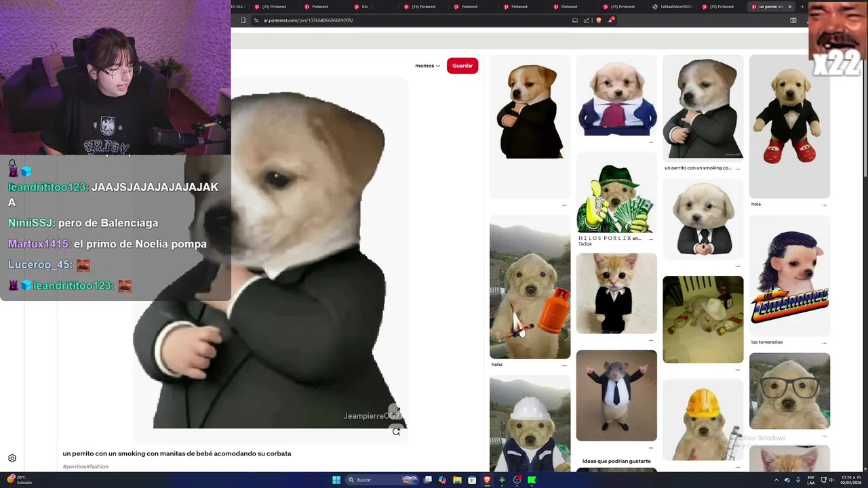The height and width of the screenshot is (488, 868).
Task: Click the bookmark icon in the address bar
Action: (243, 20)
